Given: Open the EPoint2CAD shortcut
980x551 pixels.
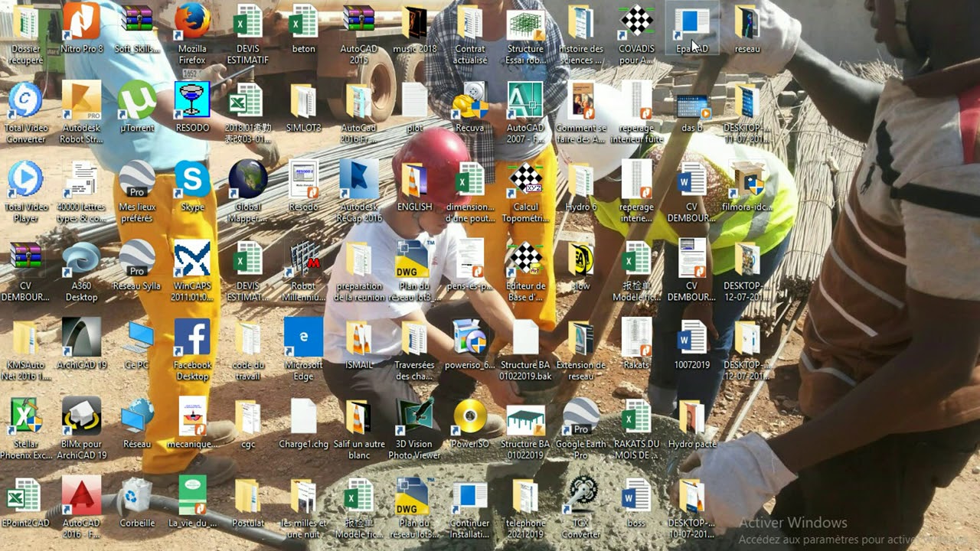Looking at the screenshot, I should pos(26,503).
